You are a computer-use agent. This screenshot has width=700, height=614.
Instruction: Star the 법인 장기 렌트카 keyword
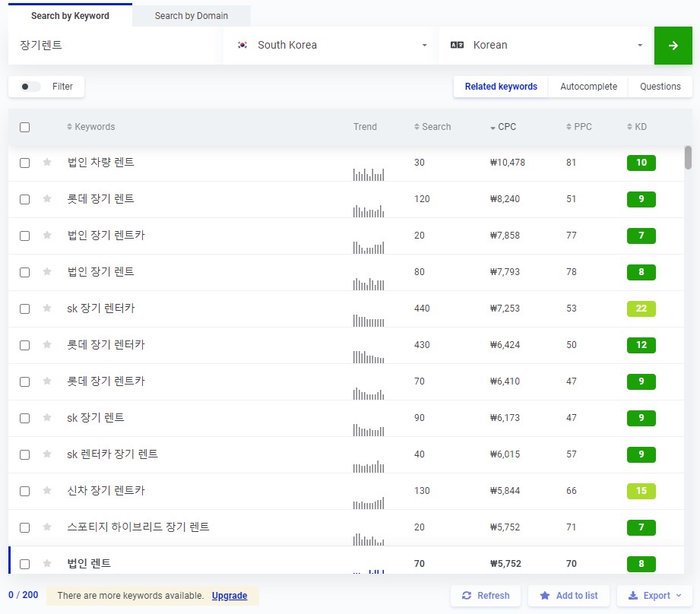click(47, 235)
